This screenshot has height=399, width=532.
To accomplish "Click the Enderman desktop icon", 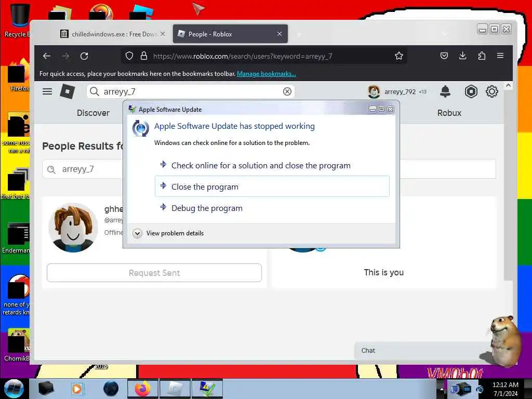I will (16, 238).
